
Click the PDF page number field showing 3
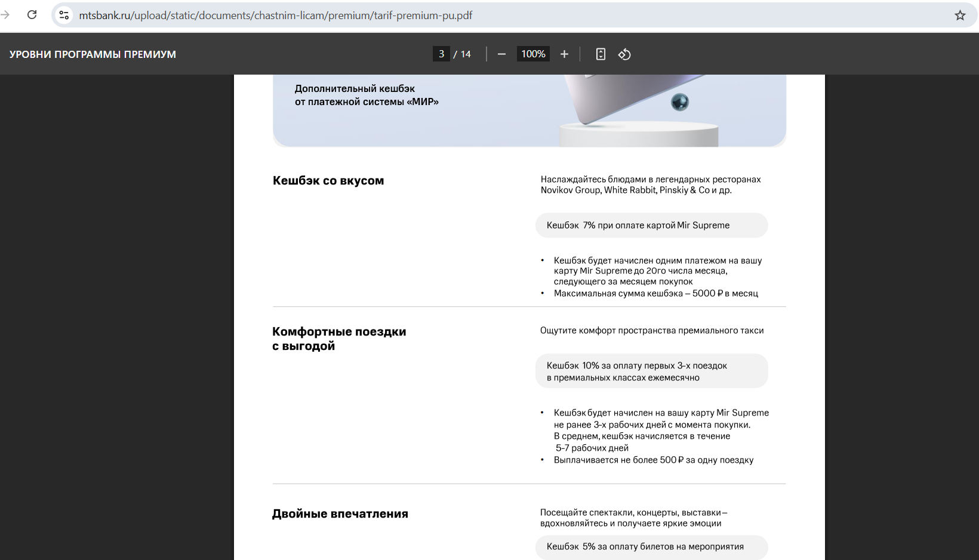441,54
